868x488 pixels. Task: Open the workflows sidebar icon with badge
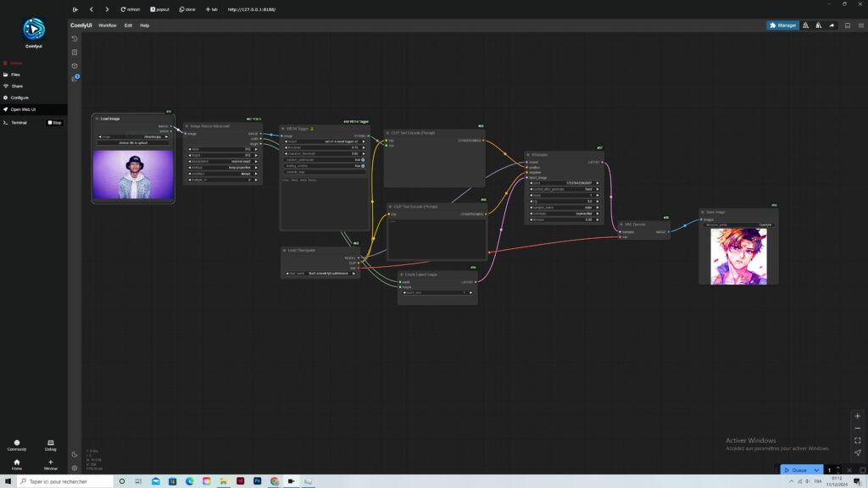(75, 79)
